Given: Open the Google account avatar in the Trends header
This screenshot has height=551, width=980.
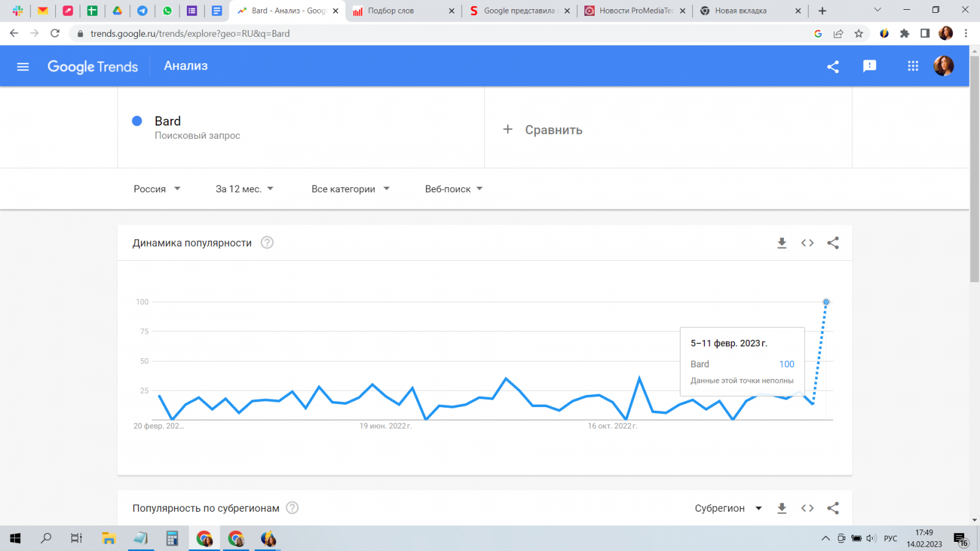Looking at the screenshot, I should [x=943, y=66].
